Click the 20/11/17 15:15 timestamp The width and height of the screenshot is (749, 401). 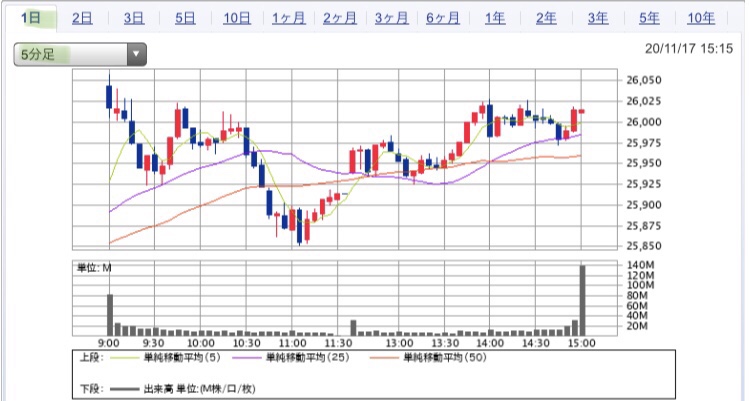coord(688,48)
